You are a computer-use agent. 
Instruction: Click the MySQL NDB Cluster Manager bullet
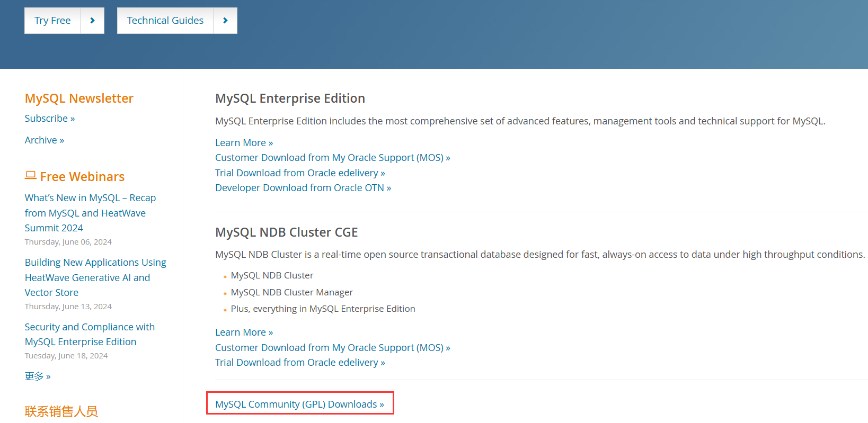[292, 292]
